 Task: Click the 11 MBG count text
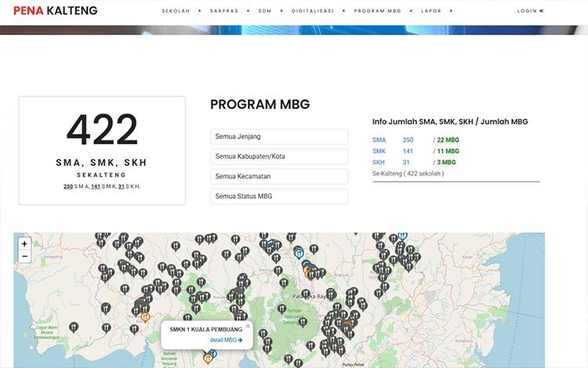(x=448, y=151)
